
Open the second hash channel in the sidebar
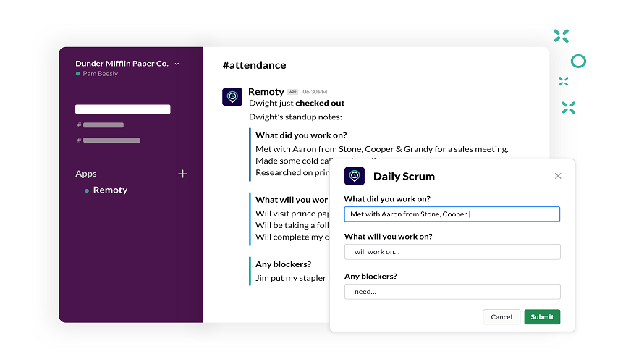[x=111, y=140]
